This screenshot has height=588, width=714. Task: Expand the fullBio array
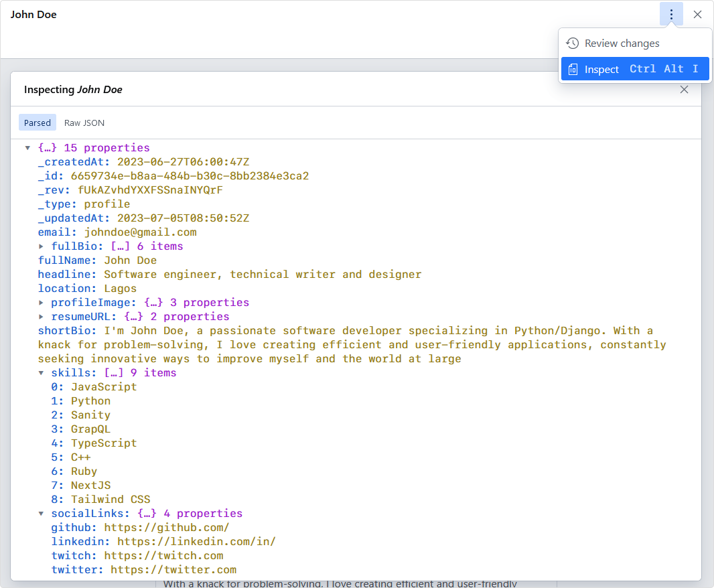[41, 246]
